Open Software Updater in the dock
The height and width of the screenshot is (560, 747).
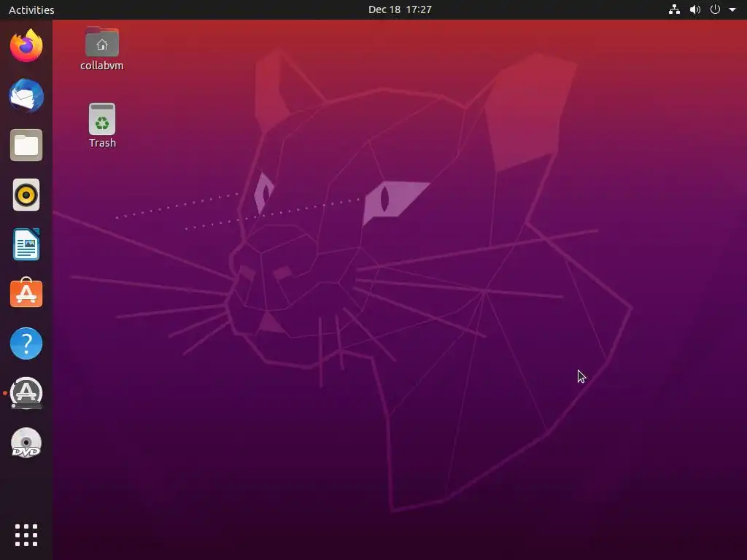[26, 393]
